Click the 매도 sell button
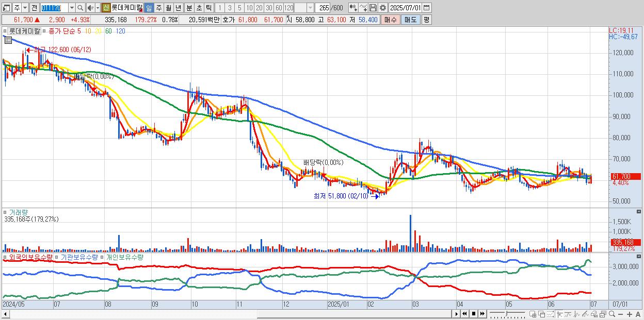The width and height of the screenshot is (644, 320). (x=411, y=20)
